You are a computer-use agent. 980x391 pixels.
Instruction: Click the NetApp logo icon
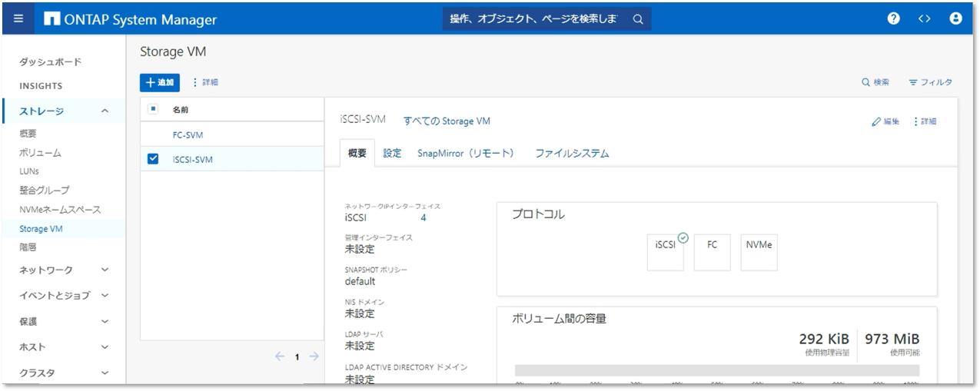[52, 19]
